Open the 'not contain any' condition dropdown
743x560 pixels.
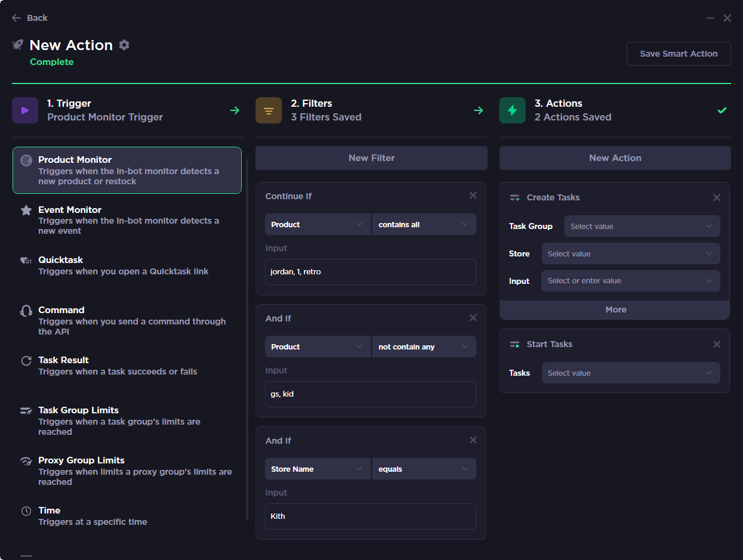[424, 346]
